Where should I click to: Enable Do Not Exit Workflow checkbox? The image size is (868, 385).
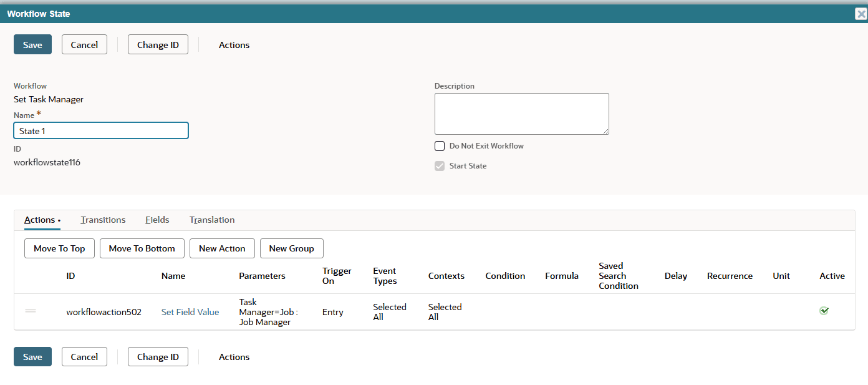click(x=440, y=146)
